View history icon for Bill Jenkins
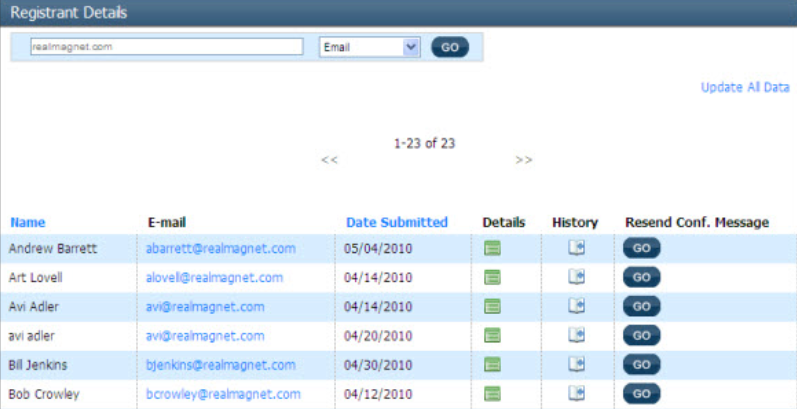797x409 pixels. click(x=576, y=364)
